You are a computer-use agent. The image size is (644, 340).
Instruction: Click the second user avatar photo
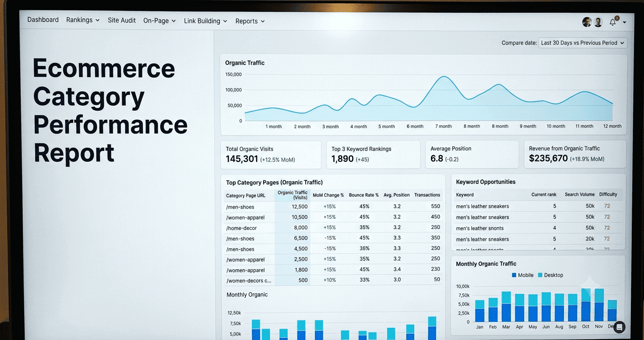tap(598, 22)
